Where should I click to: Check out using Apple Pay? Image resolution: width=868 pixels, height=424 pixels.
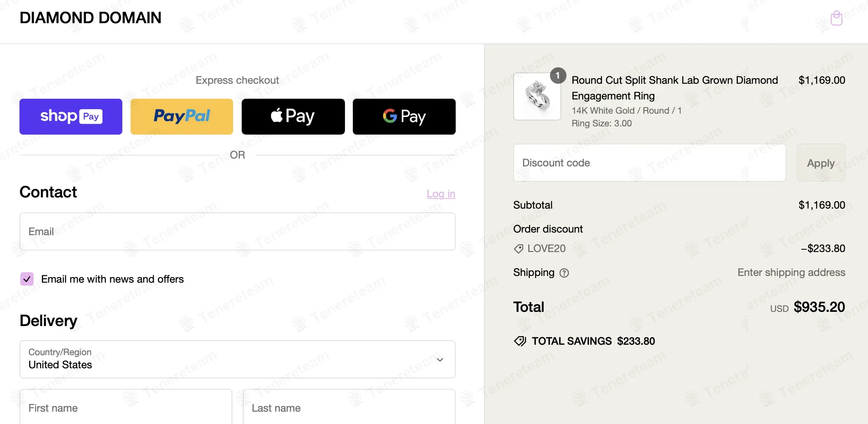click(x=293, y=117)
